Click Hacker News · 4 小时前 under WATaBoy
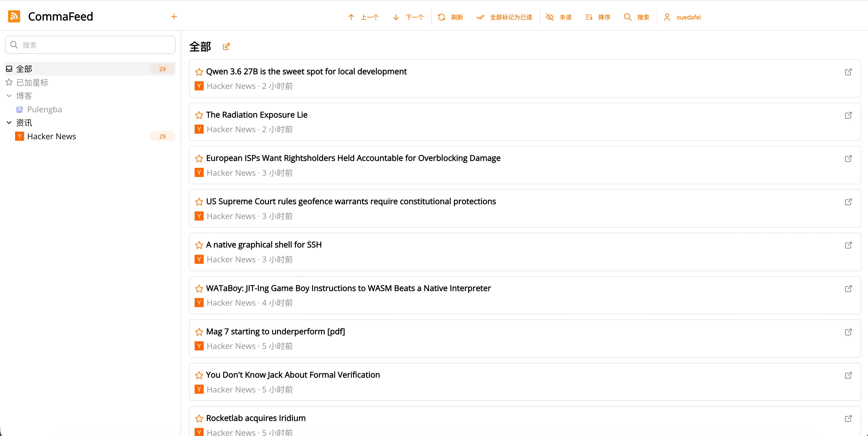The width and height of the screenshot is (868, 436). point(250,303)
